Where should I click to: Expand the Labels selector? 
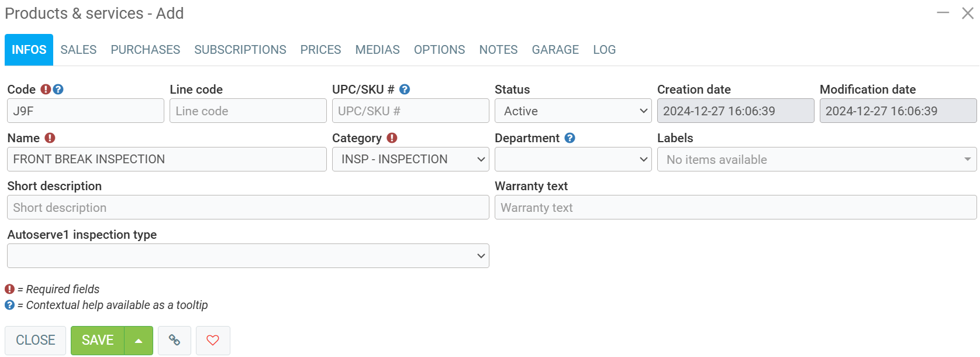(x=816, y=159)
